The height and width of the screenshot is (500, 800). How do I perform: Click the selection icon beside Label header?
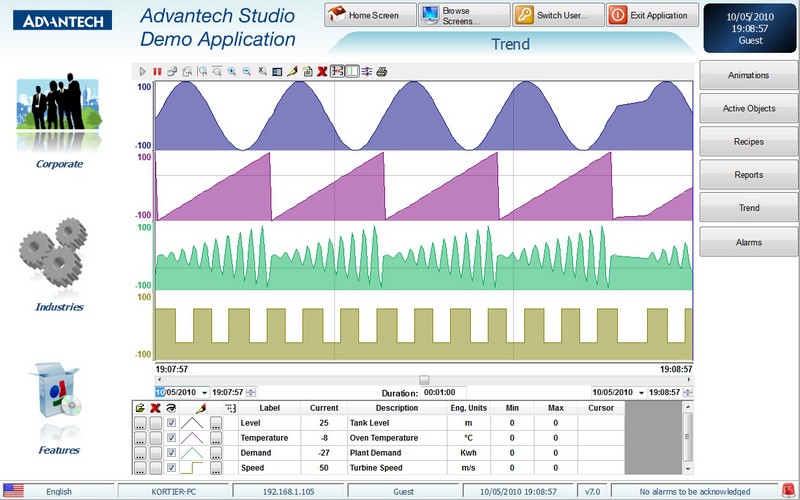[230, 408]
